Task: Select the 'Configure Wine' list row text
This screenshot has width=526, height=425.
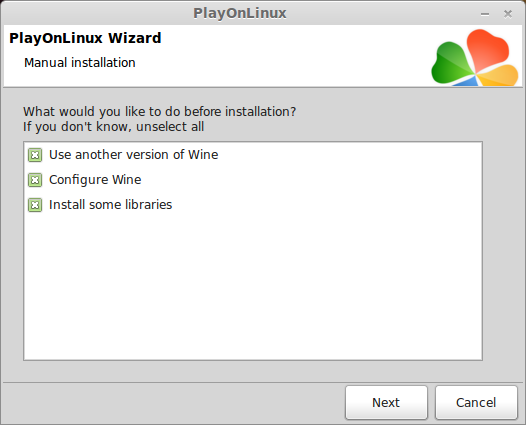Action: tap(95, 180)
